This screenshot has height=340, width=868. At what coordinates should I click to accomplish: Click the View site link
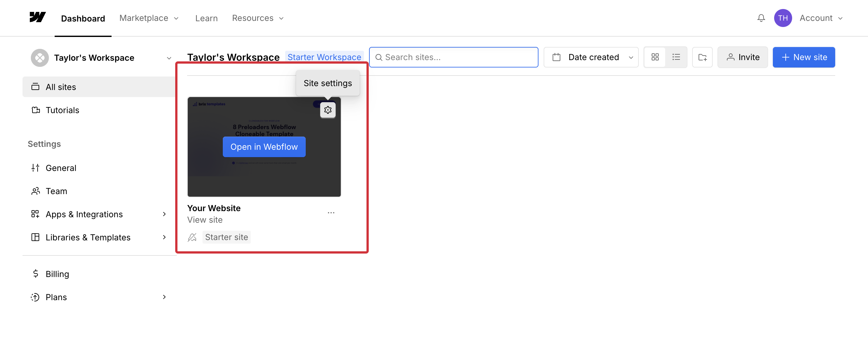(x=205, y=220)
